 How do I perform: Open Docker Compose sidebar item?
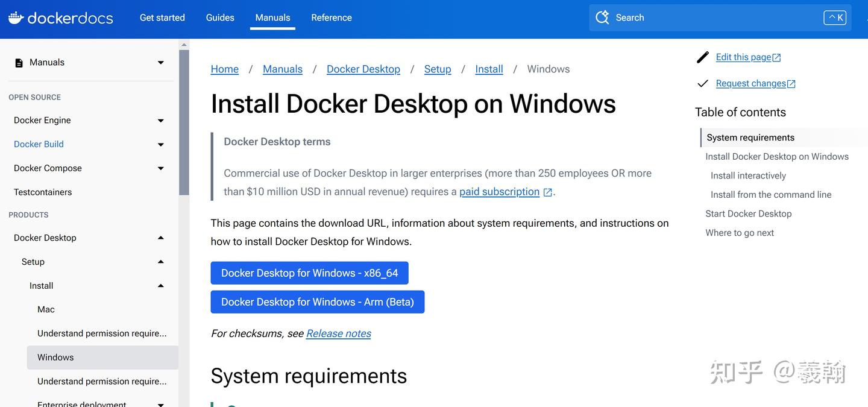pyautogui.click(x=48, y=168)
